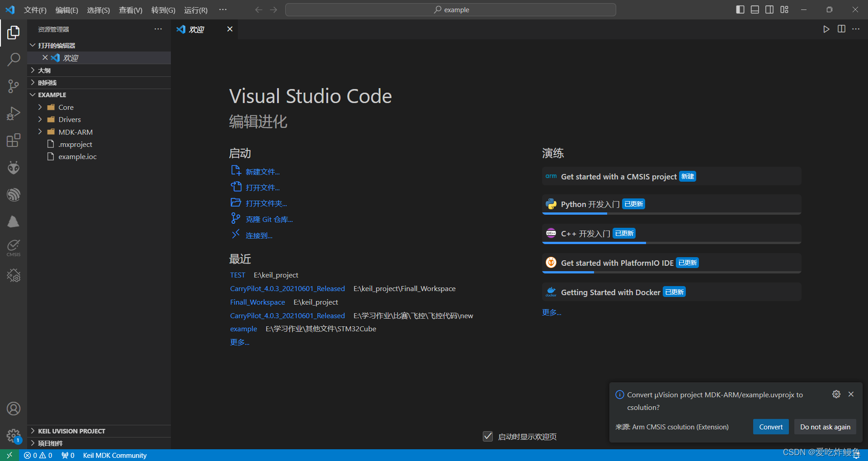Open the gear-chip device manager icon
Screen dimensions: 868x461
[x=14, y=275]
